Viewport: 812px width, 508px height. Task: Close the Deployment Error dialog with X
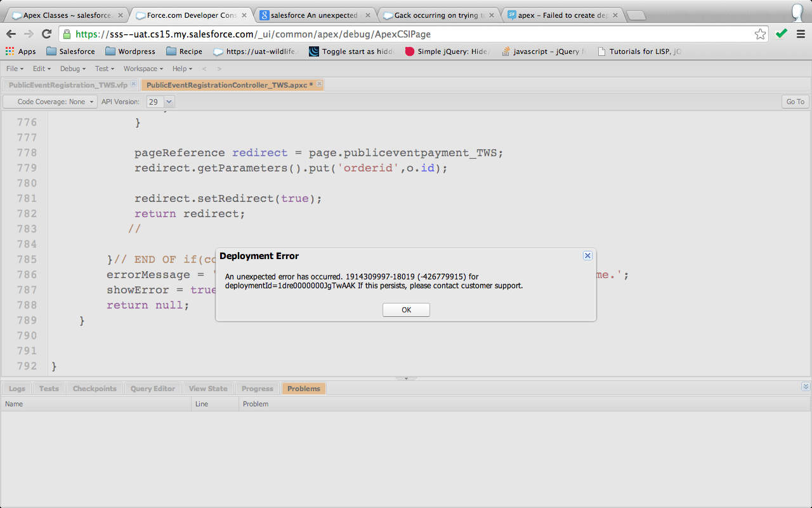point(587,255)
